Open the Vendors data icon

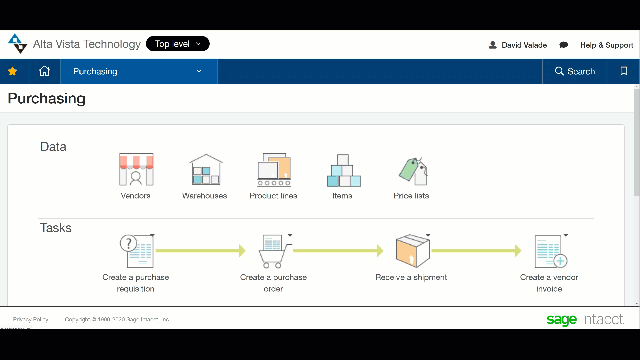click(136, 169)
